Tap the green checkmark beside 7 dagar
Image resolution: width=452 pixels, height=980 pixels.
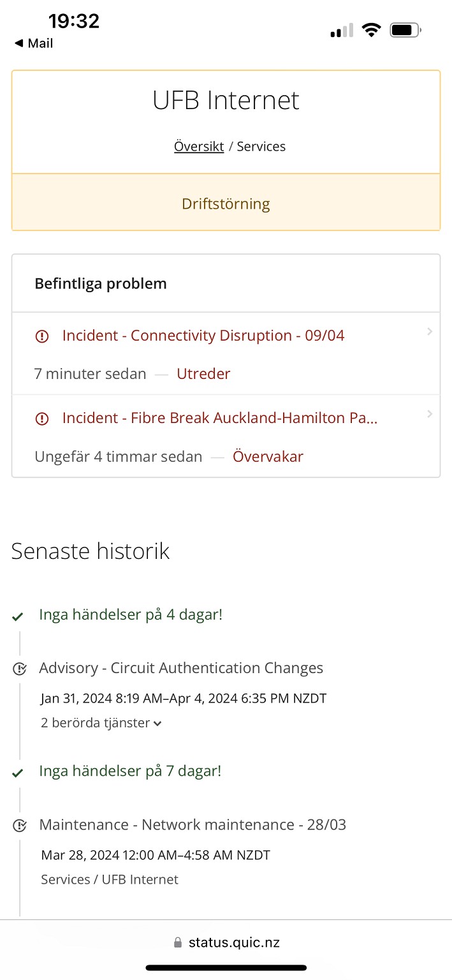(x=18, y=773)
